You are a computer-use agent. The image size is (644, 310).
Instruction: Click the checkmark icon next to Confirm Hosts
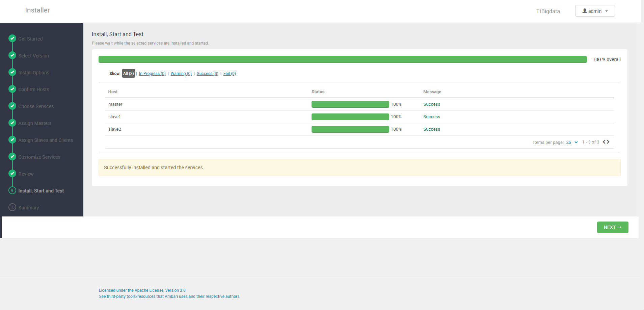pos(12,89)
